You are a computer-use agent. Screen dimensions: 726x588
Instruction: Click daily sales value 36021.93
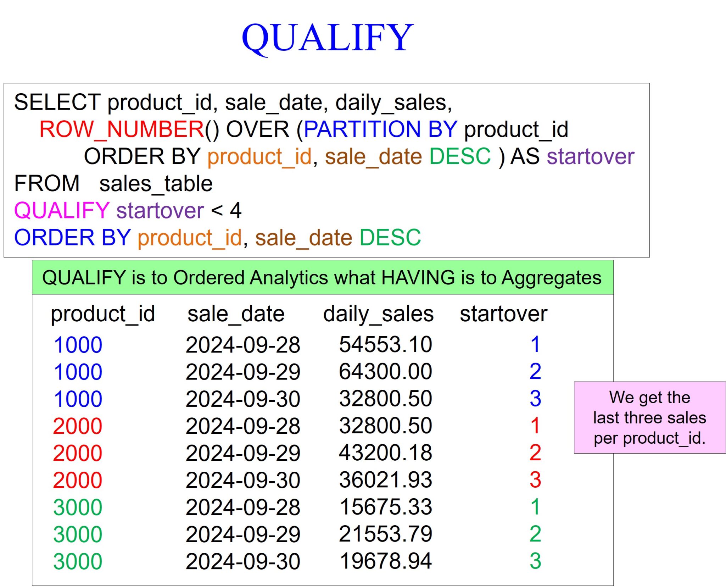tap(385, 479)
